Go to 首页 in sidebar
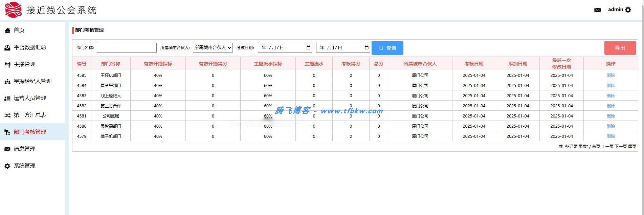Image resolution: width=644 pixels, height=215 pixels. [x=19, y=30]
